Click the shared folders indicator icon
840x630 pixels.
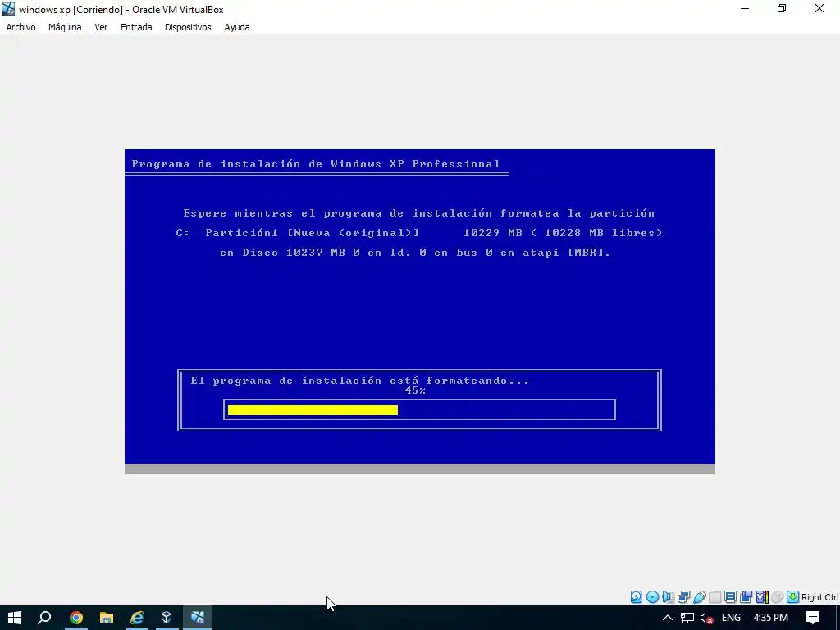click(x=715, y=597)
